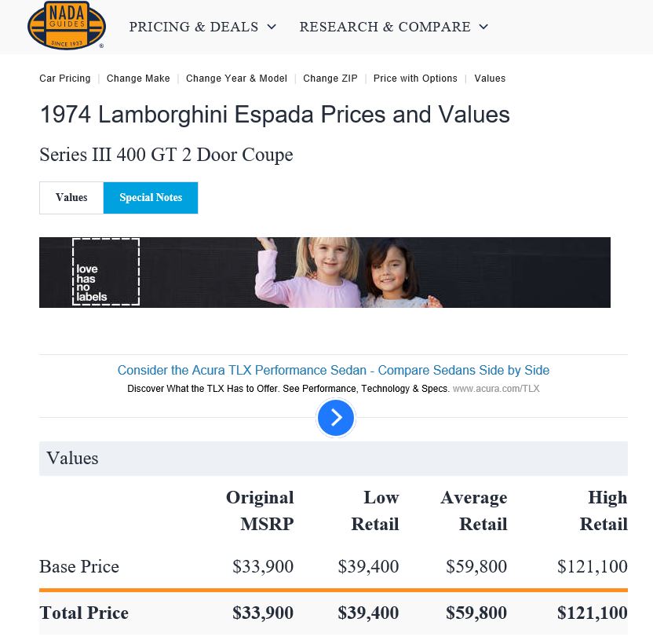Click the 1974 Lamborghini Espada page heading
Screen dimensions: 653x644
click(x=275, y=115)
